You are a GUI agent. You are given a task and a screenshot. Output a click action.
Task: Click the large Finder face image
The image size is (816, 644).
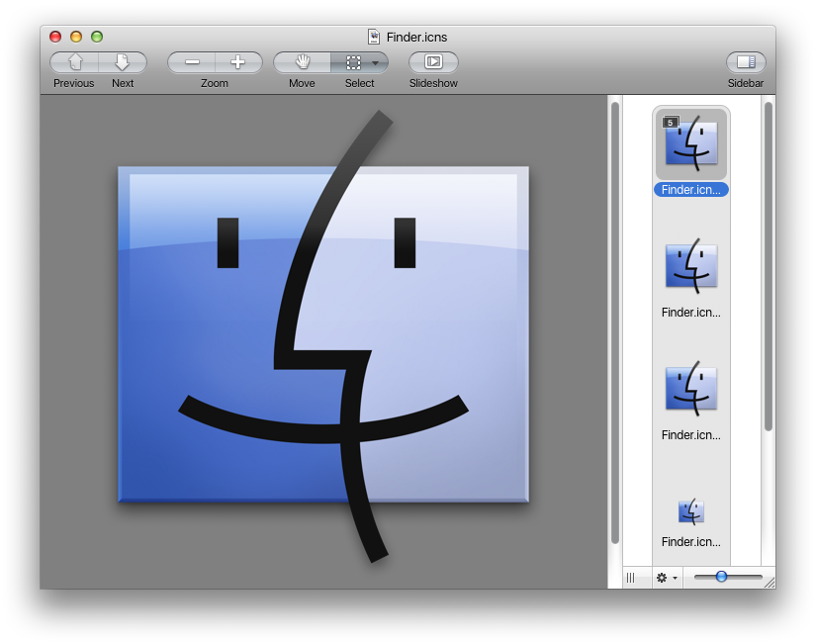click(323, 334)
